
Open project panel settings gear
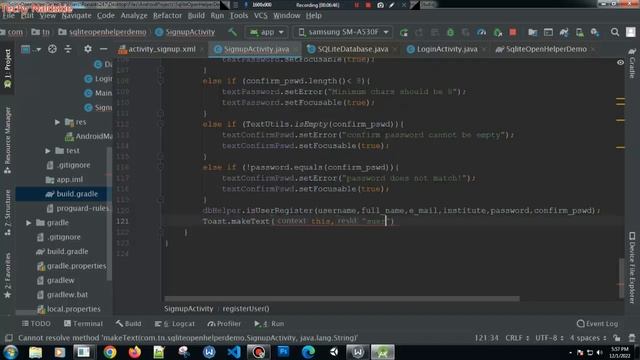click(88, 49)
